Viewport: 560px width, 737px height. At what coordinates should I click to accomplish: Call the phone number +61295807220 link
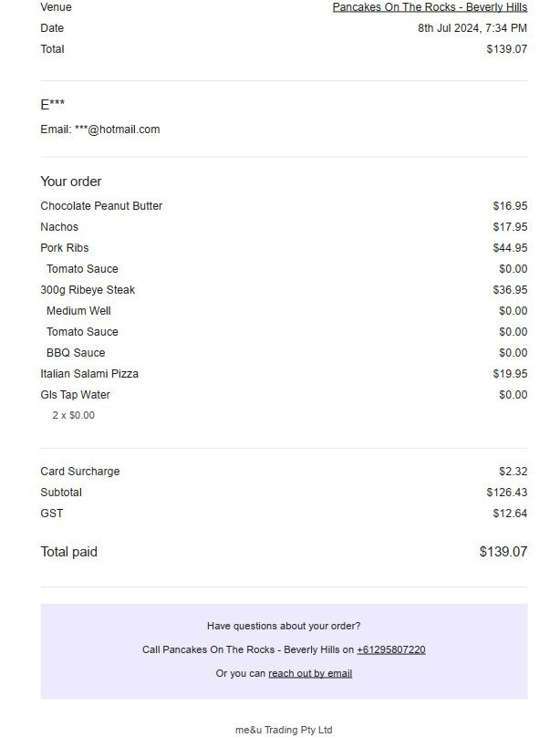point(391,649)
